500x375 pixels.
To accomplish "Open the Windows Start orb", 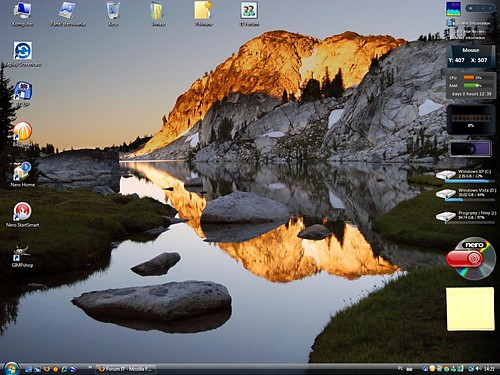I will click(x=11, y=368).
